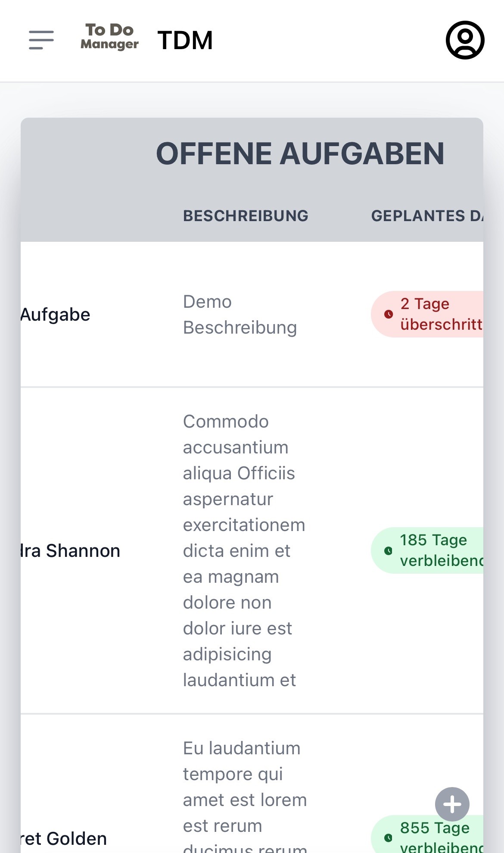Viewport: 504px width, 853px height.
Task: Click the To Do Manager logo
Action: [109, 37]
